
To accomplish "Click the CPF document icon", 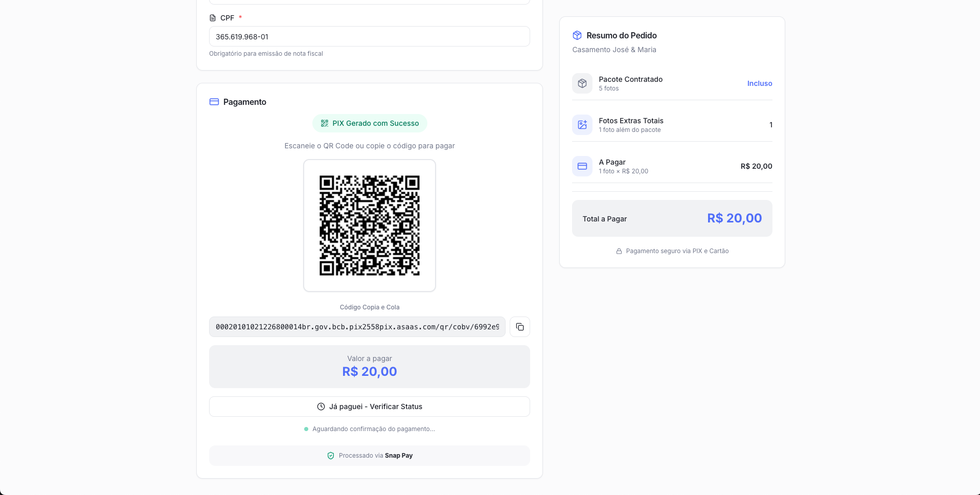I will pyautogui.click(x=213, y=18).
